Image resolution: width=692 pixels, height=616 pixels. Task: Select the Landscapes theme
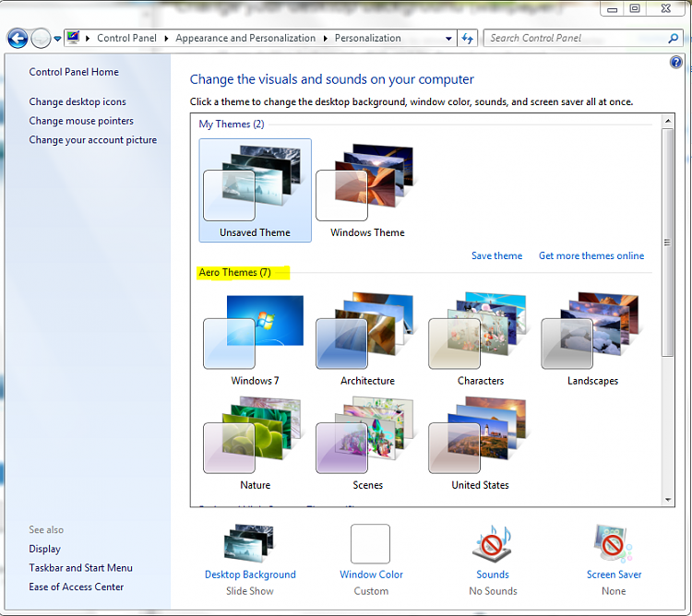(x=592, y=338)
